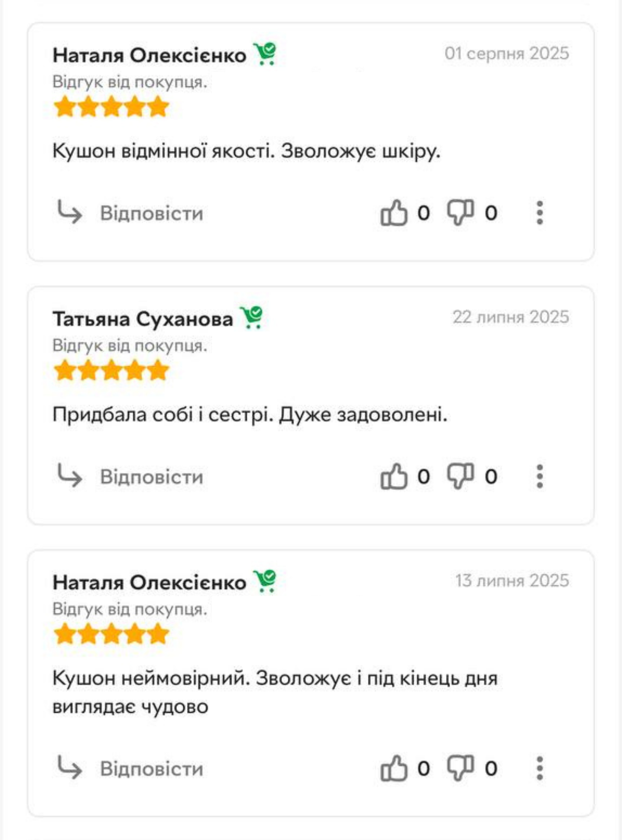The image size is (622, 840).
Task: Open options menu for 01 серпня review
Action: coord(540,213)
